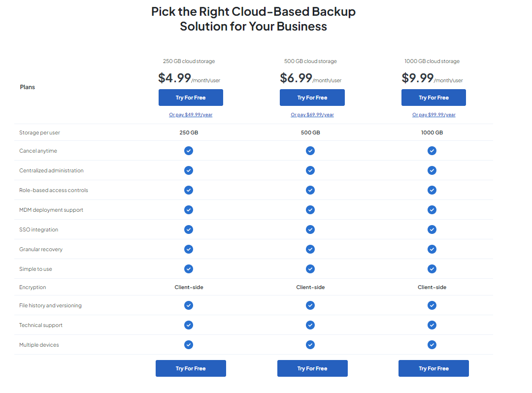Click the Granular recovery checkmark in first column
The width and height of the screenshot is (532, 393).
[189, 249]
